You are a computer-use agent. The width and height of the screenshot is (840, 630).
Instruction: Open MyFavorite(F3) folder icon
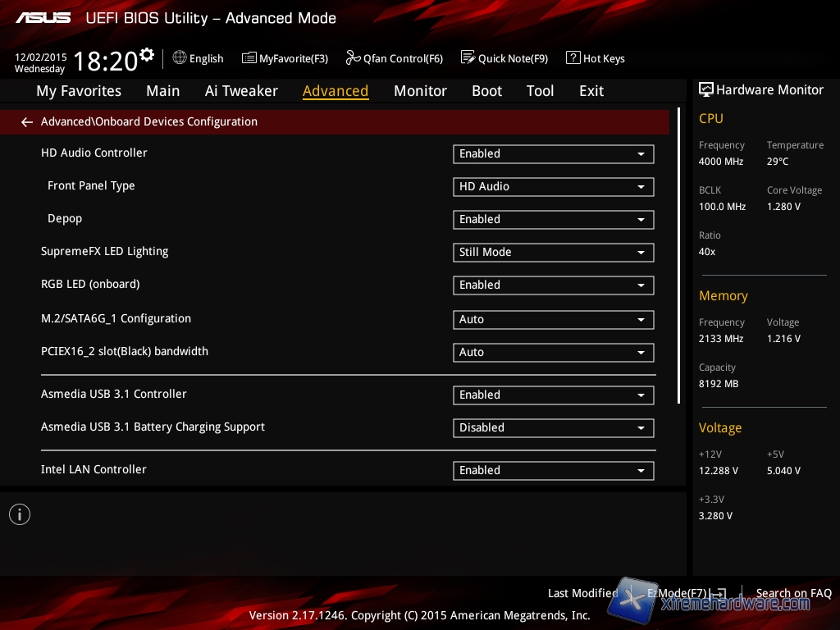coord(249,58)
